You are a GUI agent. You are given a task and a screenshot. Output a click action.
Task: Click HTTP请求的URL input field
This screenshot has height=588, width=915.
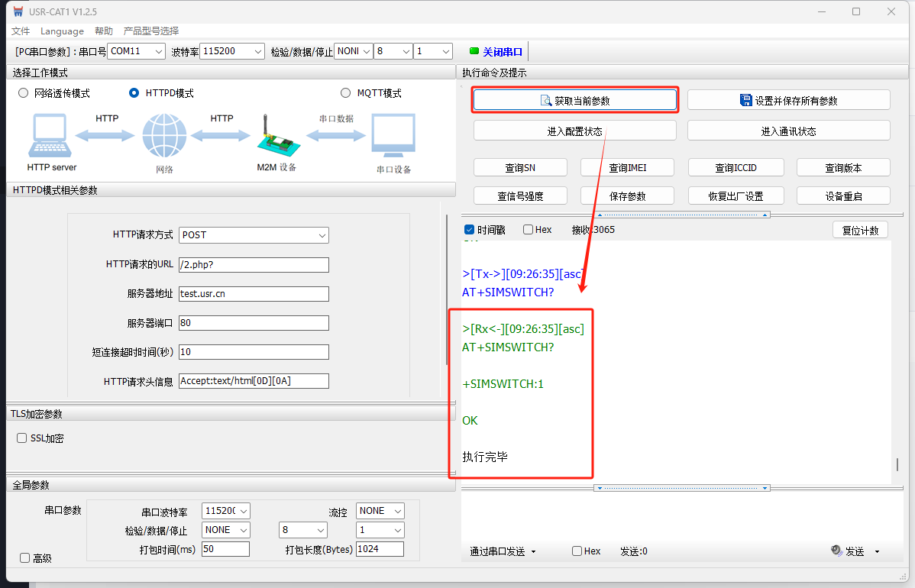[x=254, y=264]
